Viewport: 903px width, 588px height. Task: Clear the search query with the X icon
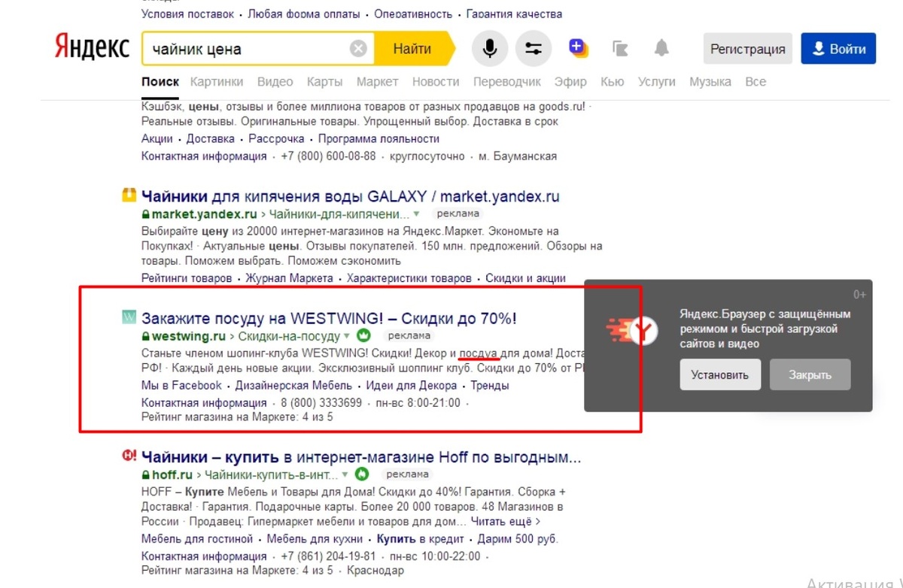click(x=359, y=49)
